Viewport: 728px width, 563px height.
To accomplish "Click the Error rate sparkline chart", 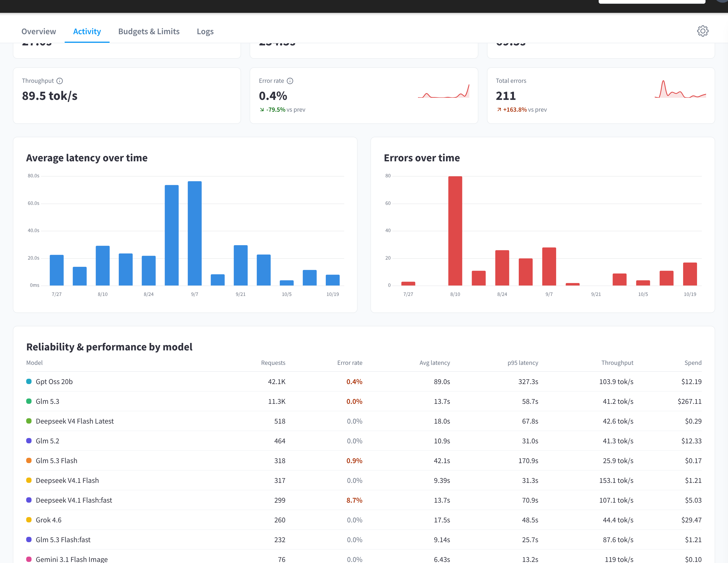I will pyautogui.click(x=443, y=91).
